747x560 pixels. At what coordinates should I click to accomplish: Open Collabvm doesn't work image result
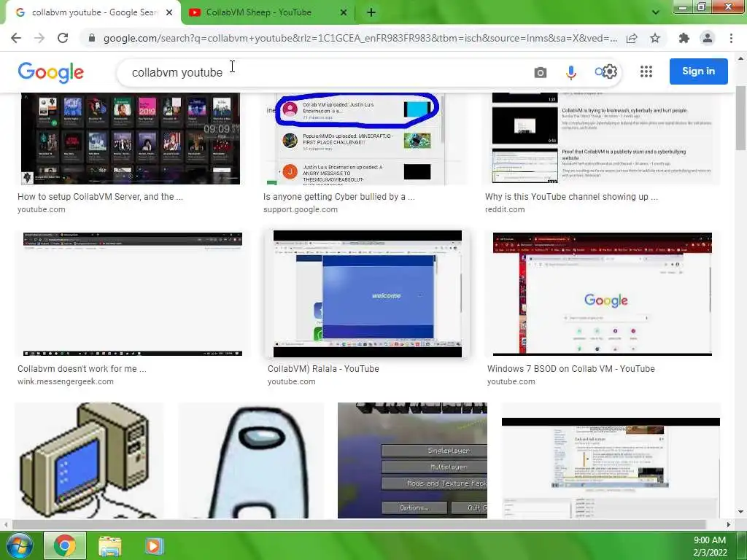point(133,294)
